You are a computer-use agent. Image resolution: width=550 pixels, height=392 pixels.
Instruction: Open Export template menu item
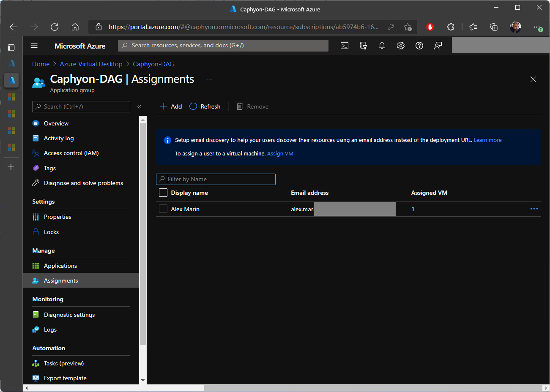point(81,378)
